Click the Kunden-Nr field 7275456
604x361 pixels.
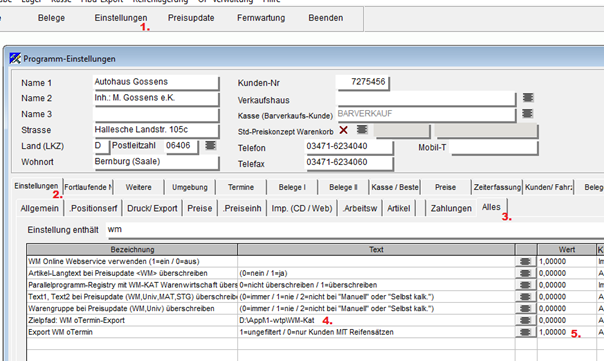click(362, 82)
